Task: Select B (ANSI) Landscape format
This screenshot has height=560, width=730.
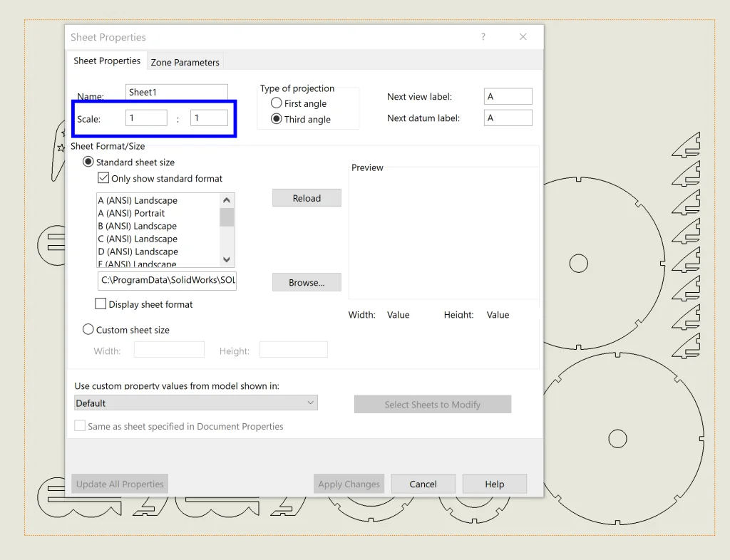Action: (x=137, y=226)
